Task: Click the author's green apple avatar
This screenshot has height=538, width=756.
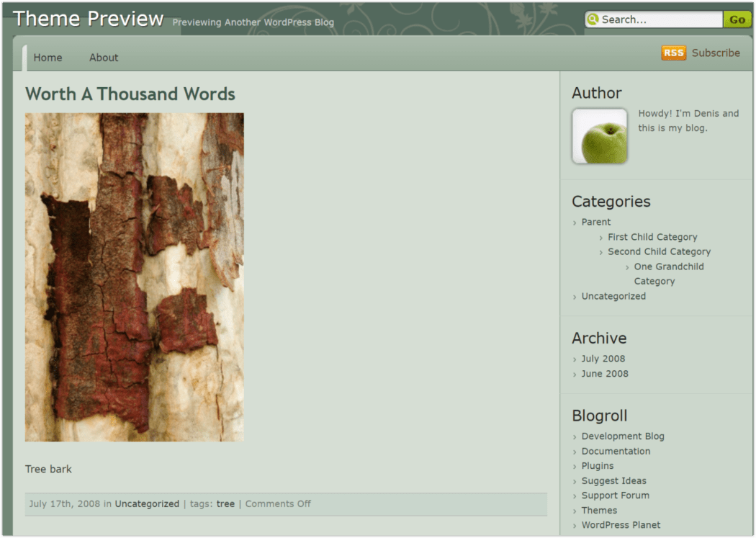Action: pos(599,135)
